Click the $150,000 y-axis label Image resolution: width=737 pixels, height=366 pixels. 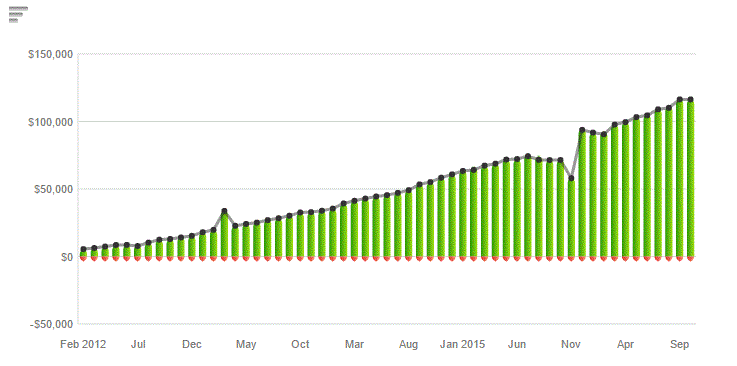point(51,55)
